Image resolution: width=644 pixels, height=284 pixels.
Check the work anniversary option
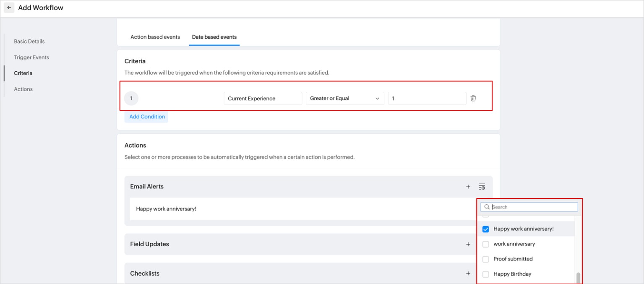pyautogui.click(x=486, y=244)
